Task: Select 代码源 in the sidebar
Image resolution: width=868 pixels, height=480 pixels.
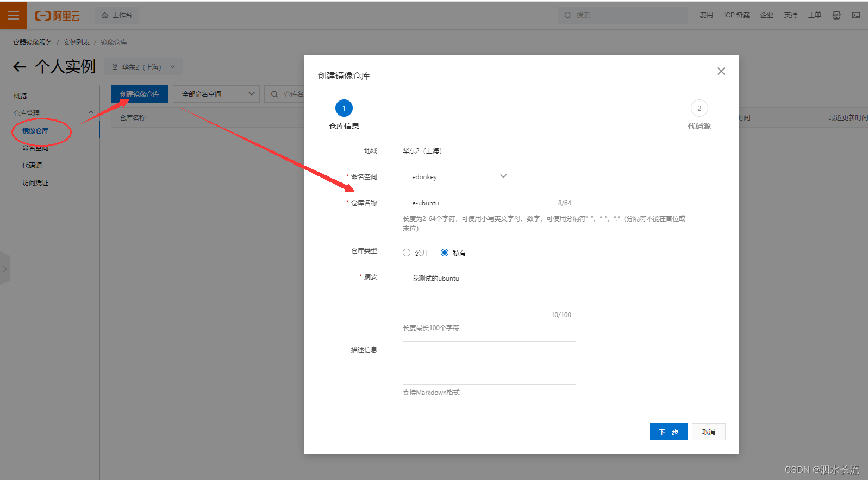Action: coord(32,165)
